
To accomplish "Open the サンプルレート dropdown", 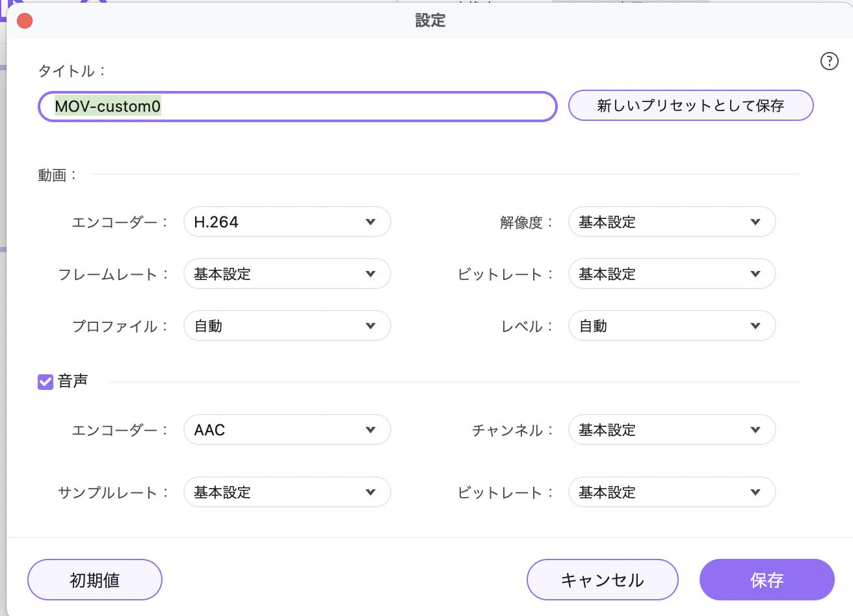I will click(287, 493).
